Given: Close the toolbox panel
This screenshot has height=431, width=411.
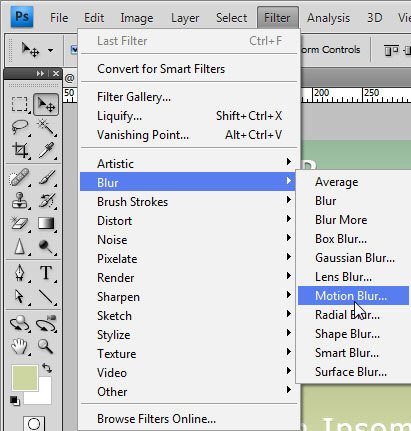Looking at the screenshot, I should tap(56, 73).
